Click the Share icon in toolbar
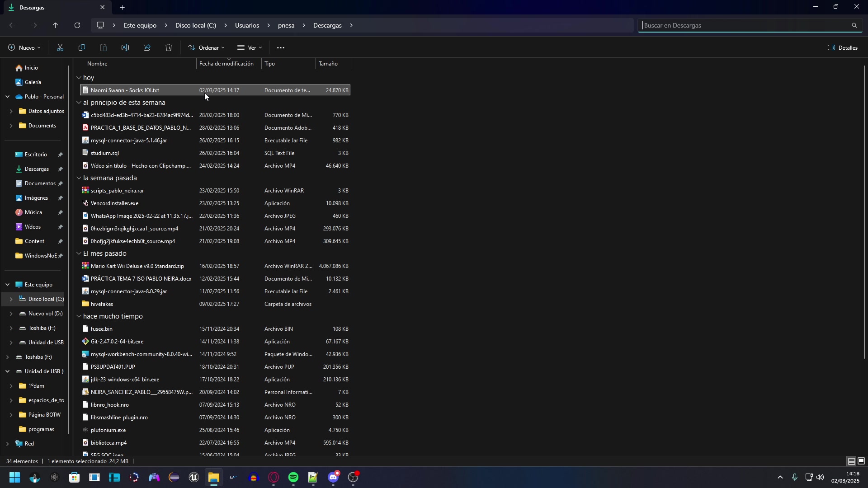Viewport: 868px width, 488px height. [147, 48]
